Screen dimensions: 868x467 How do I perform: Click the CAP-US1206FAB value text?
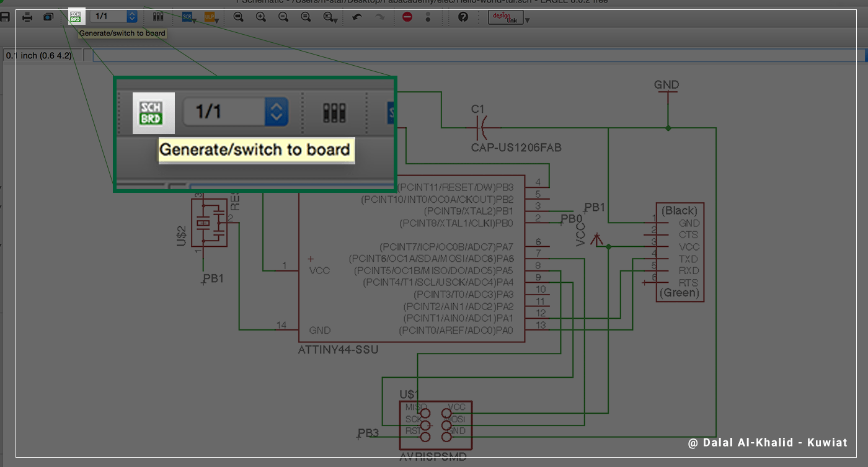pos(516,148)
